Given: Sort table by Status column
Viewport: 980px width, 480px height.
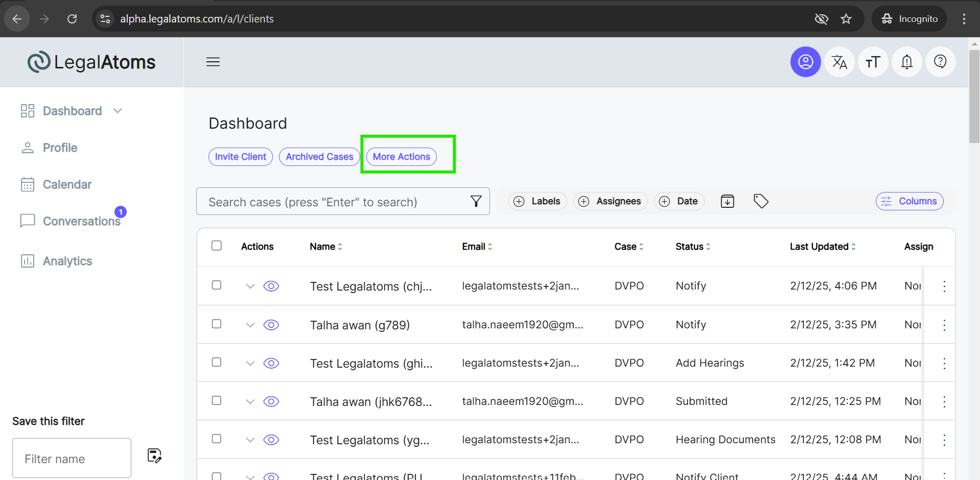Looking at the screenshot, I should (x=693, y=247).
